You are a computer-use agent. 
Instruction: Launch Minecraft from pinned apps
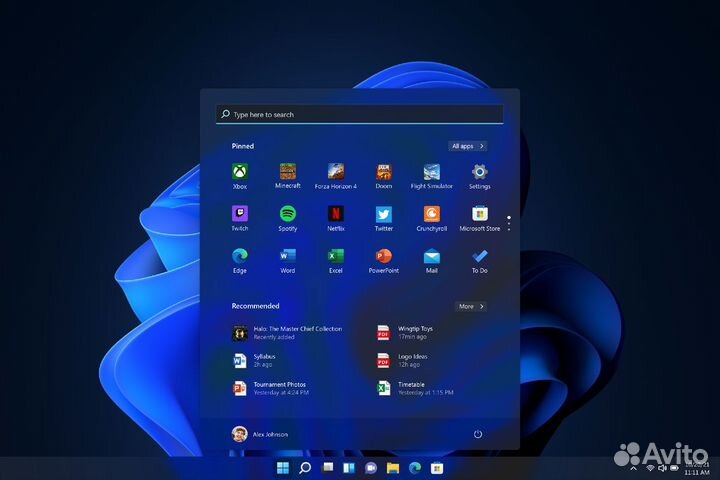[x=287, y=176]
